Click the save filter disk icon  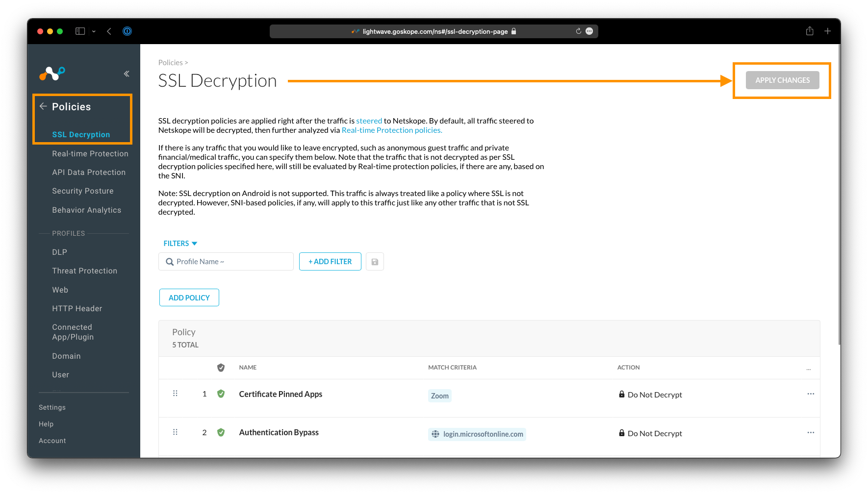375,262
